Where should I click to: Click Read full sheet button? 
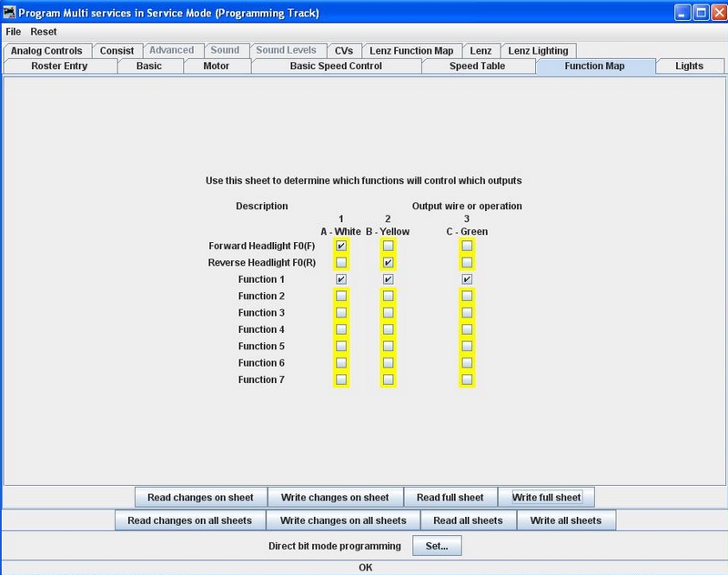click(x=450, y=497)
